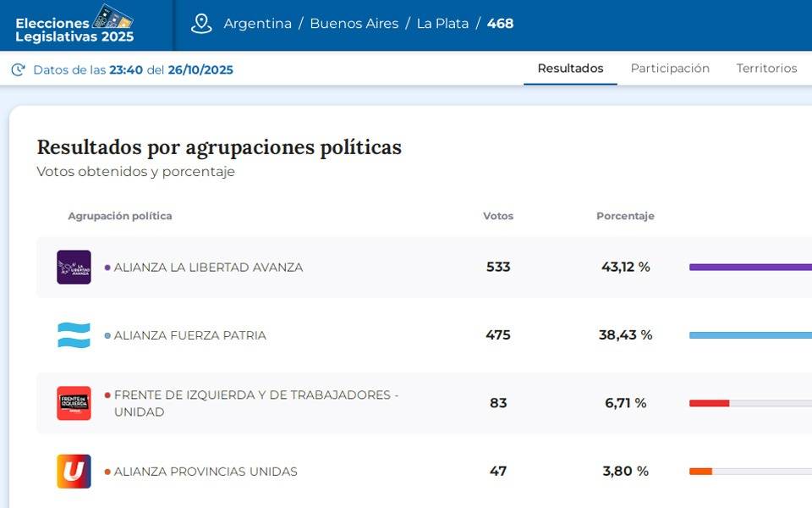Screen dimensions: 812x508
Task: Click the red Frente de Izquierda bar
Action: (709, 403)
